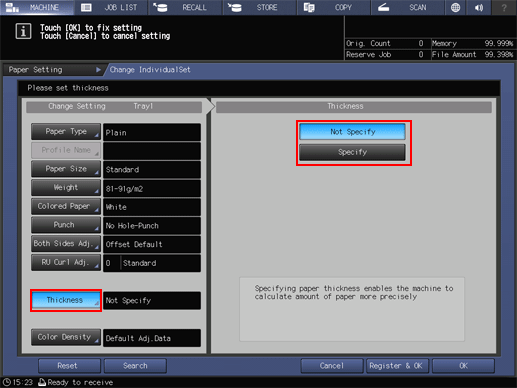517x388 pixels.
Task: Open the Colored Paper setting
Action: click(x=66, y=206)
